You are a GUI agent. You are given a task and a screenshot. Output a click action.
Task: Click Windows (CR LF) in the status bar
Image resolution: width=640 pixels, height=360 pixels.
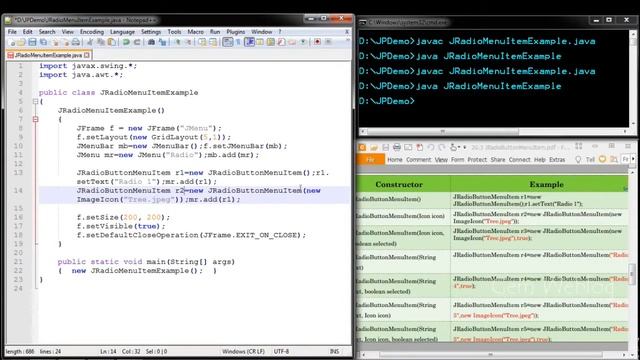(x=243, y=351)
